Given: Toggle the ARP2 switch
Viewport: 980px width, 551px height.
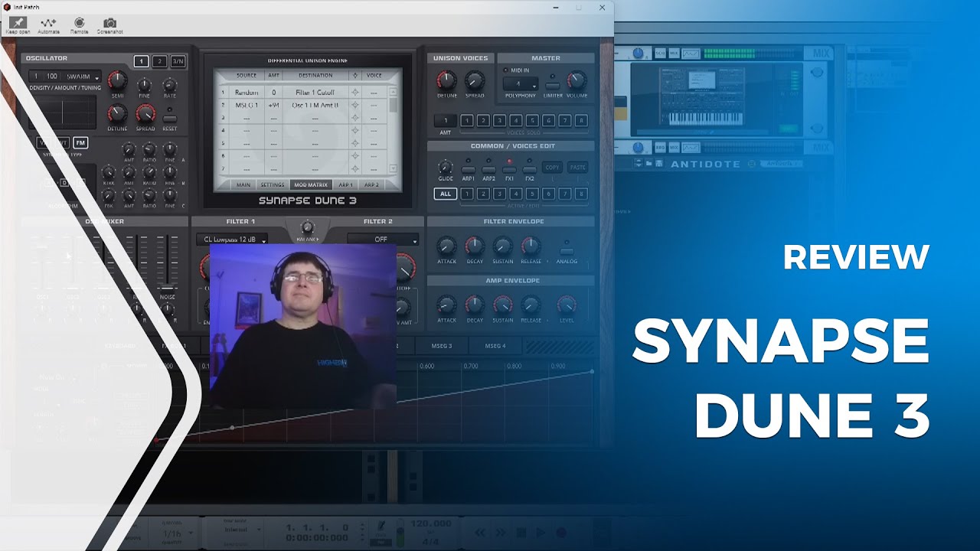Looking at the screenshot, I should click(x=488, y=169).
